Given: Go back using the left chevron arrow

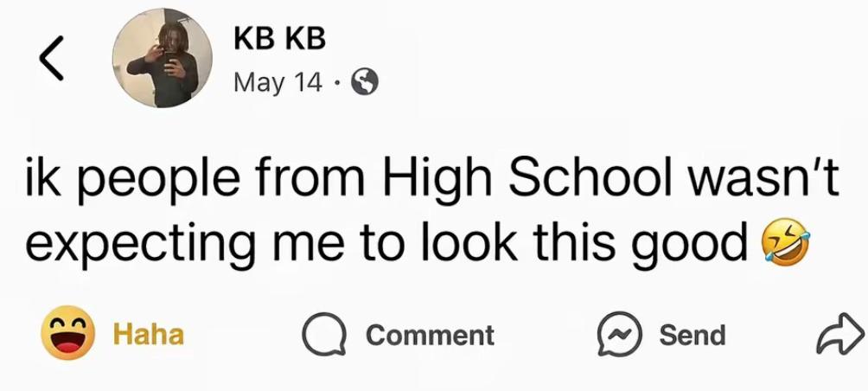Looking at the screenshot, I should click(51, 58).
